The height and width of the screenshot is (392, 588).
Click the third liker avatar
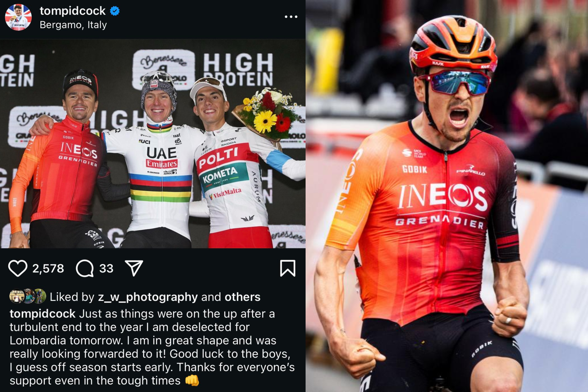(x=40, y=296)
